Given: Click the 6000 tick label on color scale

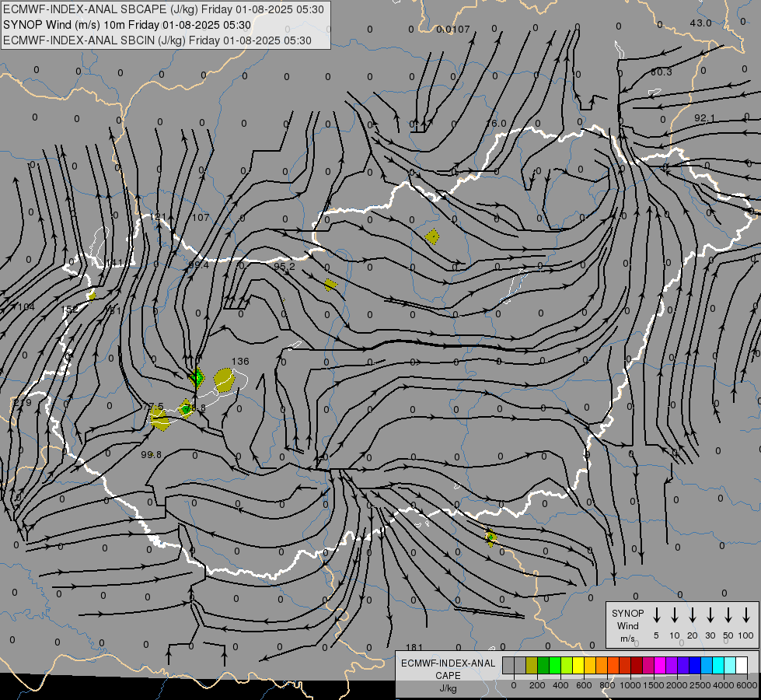Looking at the screenshot, I should [x=746, y=685].
